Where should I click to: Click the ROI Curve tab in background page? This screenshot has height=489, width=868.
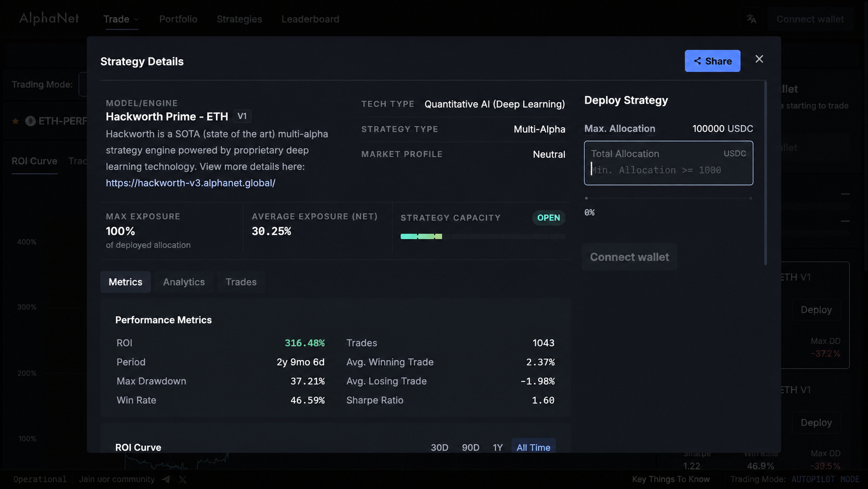click(x=34, y=161)
